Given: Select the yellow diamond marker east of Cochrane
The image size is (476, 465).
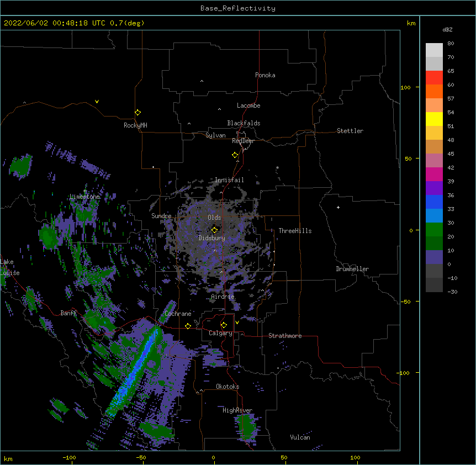Looking at the screenshot, I should point(188,326).
